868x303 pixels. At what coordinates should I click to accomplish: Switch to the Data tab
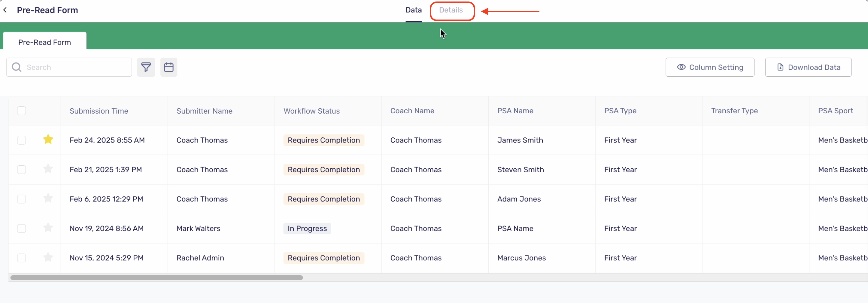tap(414, 10)
